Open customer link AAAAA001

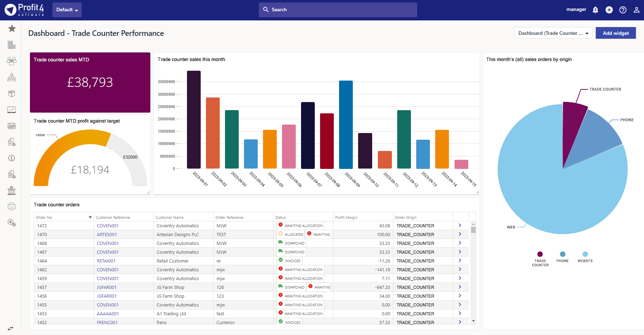tap(108, 314)
